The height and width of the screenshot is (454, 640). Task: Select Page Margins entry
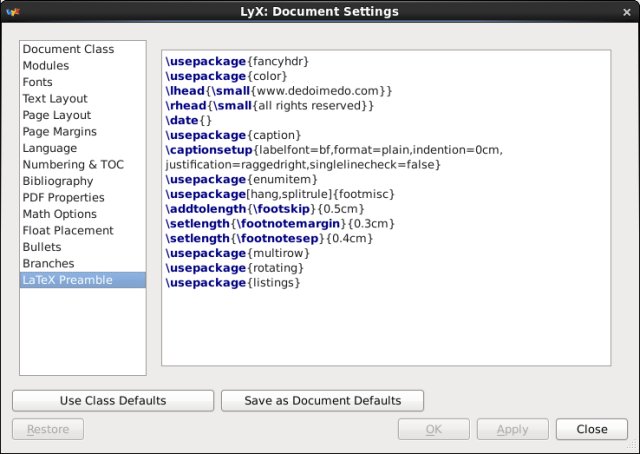pyautogui.click(x=82, y=131)
